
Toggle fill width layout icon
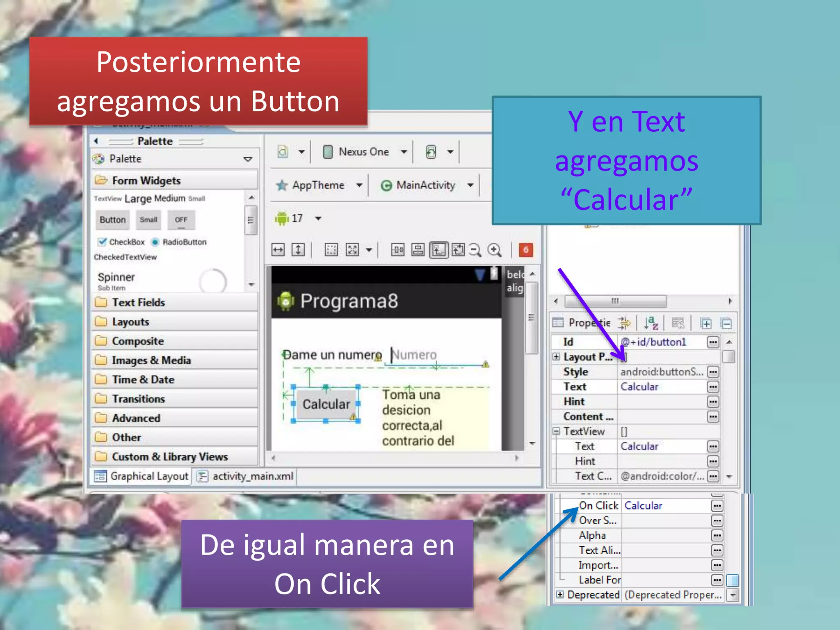coord(278,249)
